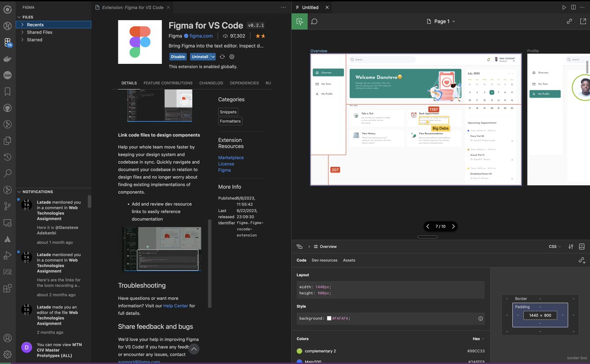This screenshot has height=364, width=590.
Task: Select the Figma inspect cursor tool
Action: click(299, 22)
